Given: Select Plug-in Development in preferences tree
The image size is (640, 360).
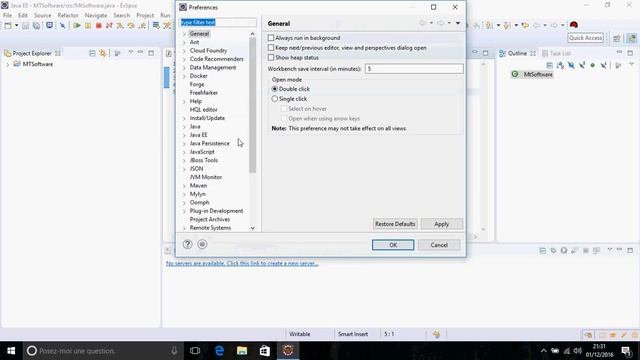Looking at the screenshot, I should click(x=216, y=211).
